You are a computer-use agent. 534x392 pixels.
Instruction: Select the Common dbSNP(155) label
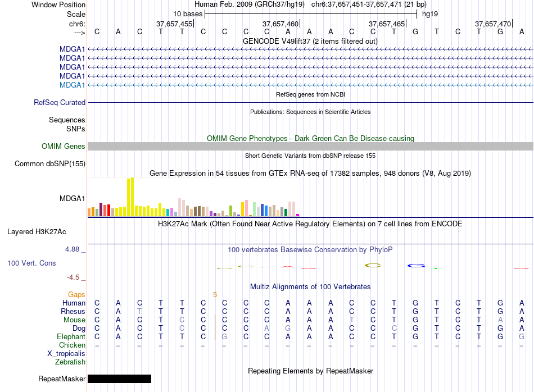[x=49, y=163]
